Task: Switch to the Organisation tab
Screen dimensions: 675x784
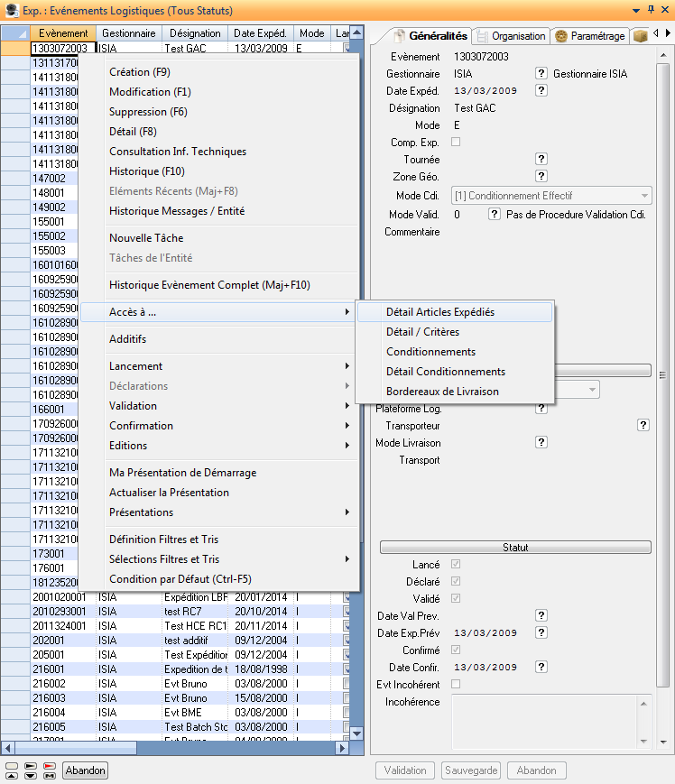Action: click(x=512, y=36)
